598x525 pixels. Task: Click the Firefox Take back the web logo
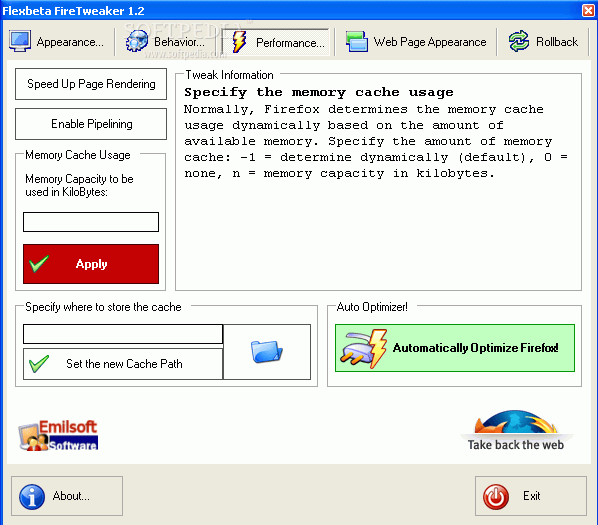click(516, 431)
